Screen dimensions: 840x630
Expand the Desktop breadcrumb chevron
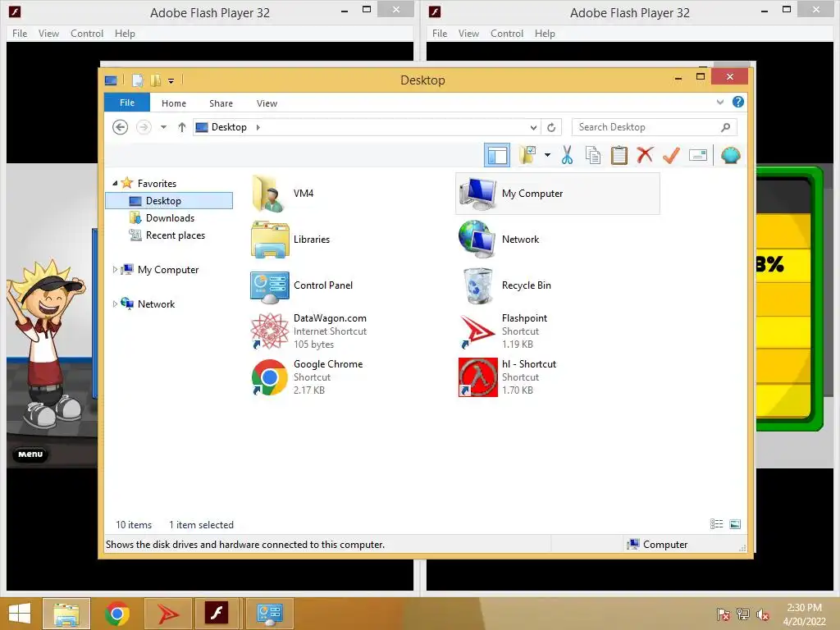(x=258, y=127)
